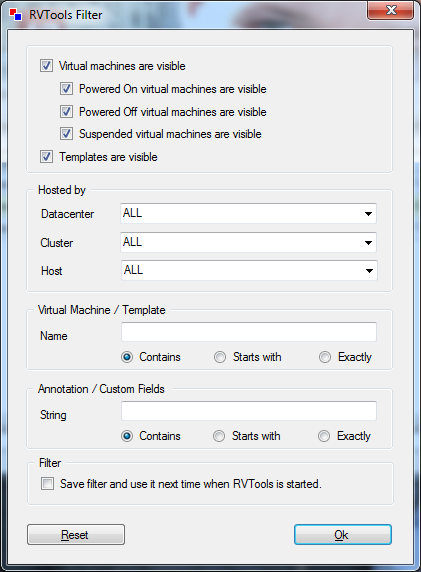Click the 'Cluster' label
This screenshot has height=572, width=421.
(x=57, y=243)
